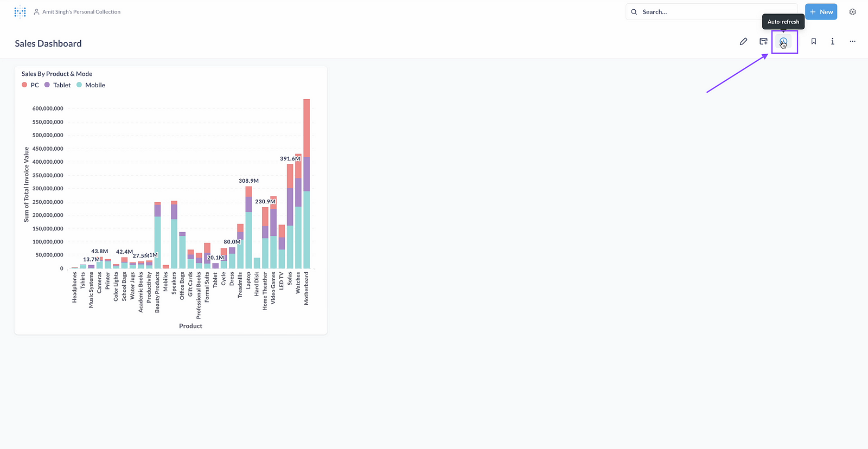Open the dashboard subscriptions envelope icon
868x449 pixels.
coord(763,41)
